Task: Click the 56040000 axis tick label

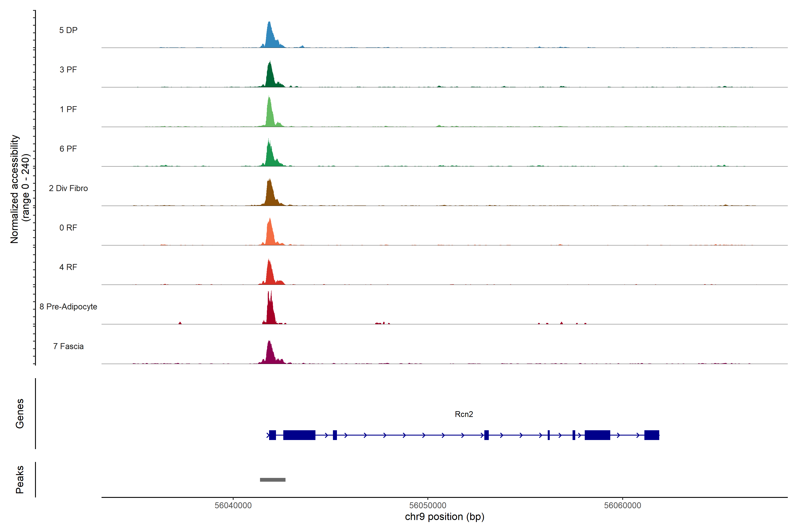Action: point(233,505)
